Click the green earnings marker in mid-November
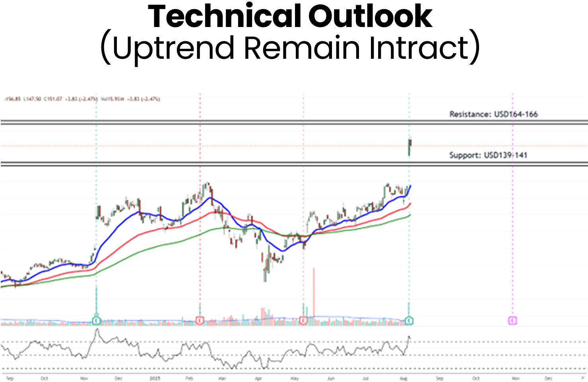 [96, 320]
